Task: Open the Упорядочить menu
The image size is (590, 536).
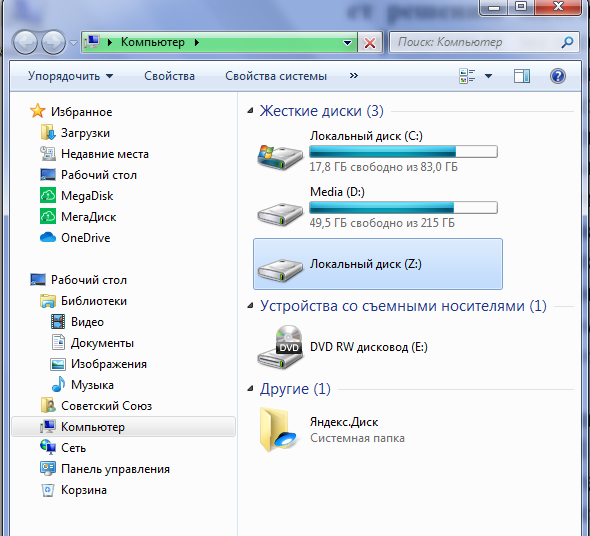Action: click(x=70, y=76)
